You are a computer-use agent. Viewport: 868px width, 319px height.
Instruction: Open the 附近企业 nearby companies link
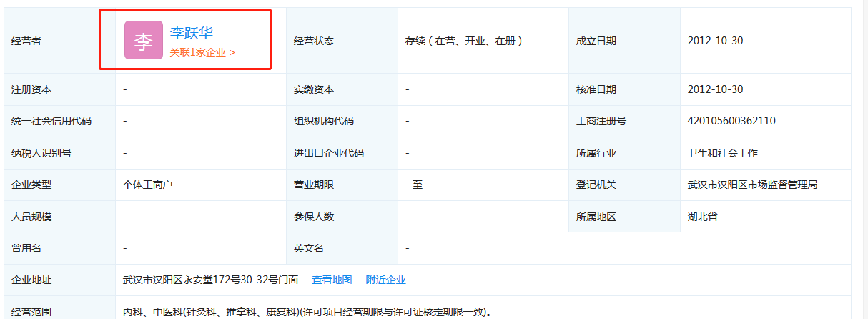385,280
